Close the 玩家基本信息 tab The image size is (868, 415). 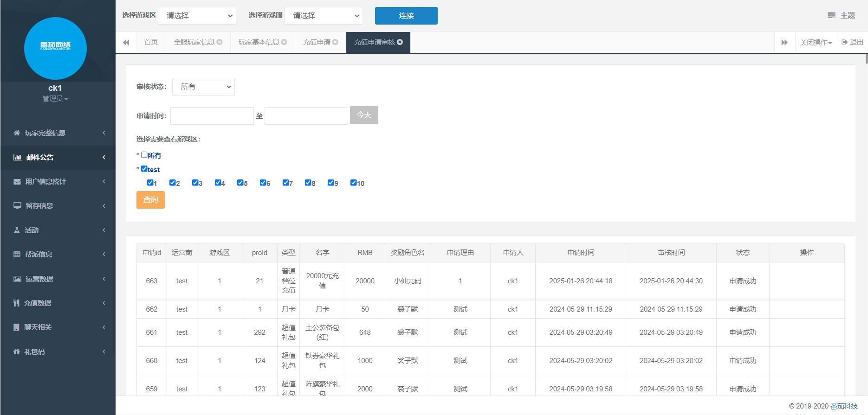[284, 42]
